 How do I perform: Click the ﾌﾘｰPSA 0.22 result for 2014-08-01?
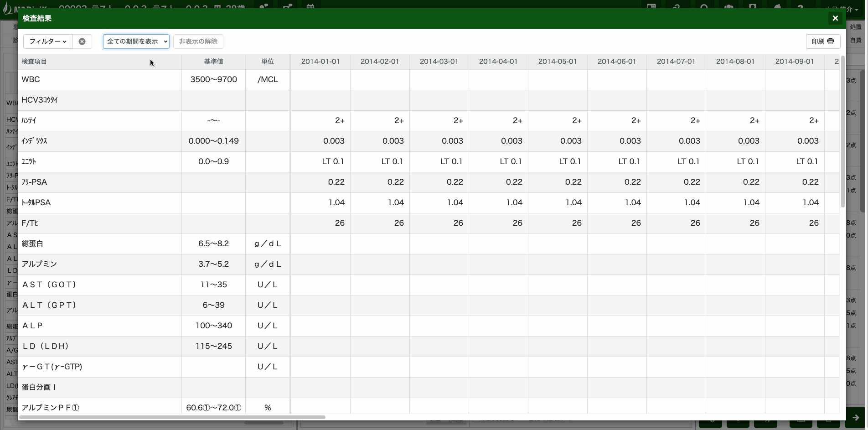(751, 182)
